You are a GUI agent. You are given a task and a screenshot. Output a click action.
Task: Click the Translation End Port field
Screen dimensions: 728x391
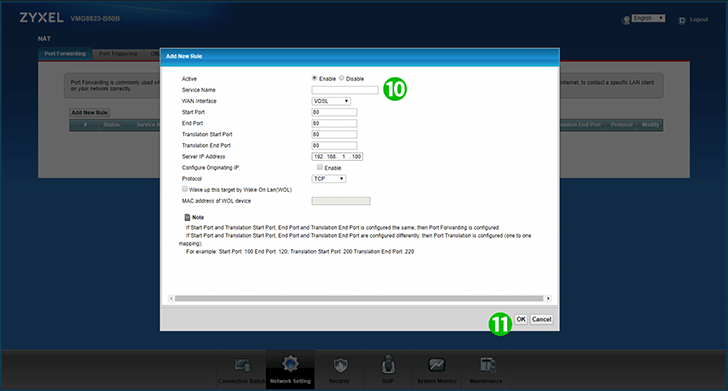pyautogui.click(x=334, y=145)
